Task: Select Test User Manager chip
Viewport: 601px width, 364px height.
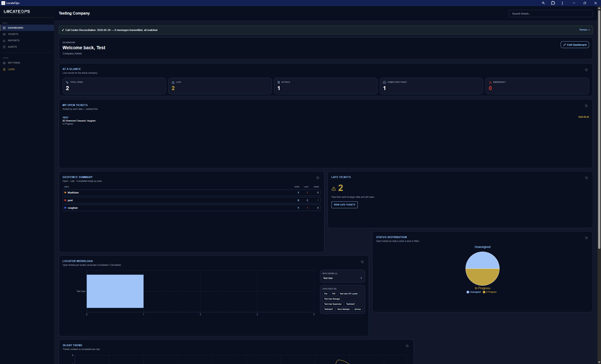Action: click(332, 299)
